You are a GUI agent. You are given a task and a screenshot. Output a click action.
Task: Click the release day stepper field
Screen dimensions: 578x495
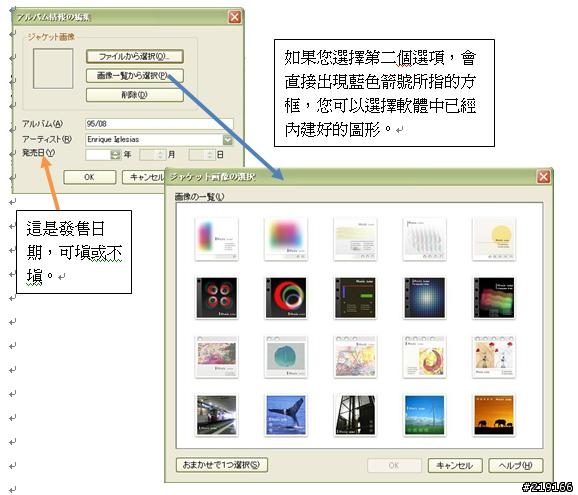coord(202,154)
